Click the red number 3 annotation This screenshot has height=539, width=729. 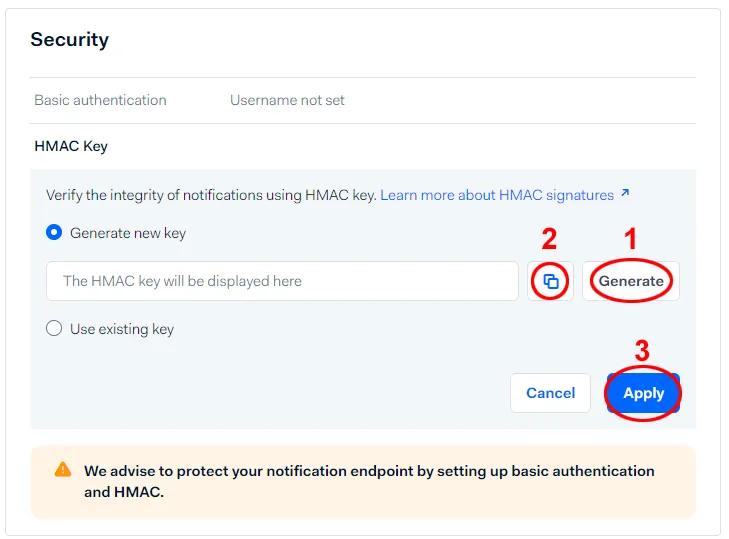[642, 351]
